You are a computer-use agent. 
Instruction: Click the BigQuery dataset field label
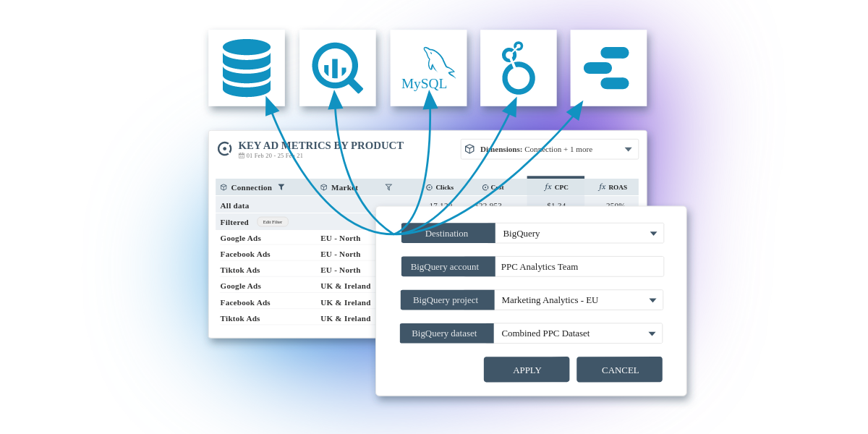pyautogui.click(x=447, y=333)
